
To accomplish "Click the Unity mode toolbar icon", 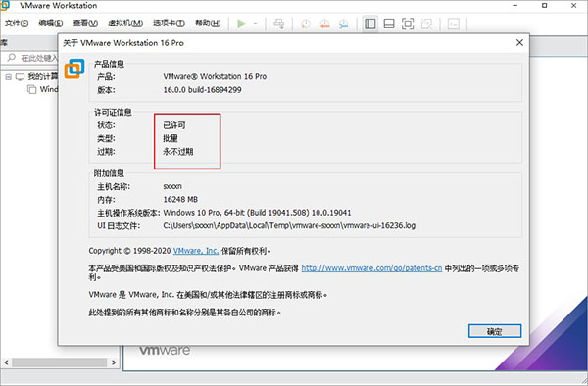I will pos(426,24).
